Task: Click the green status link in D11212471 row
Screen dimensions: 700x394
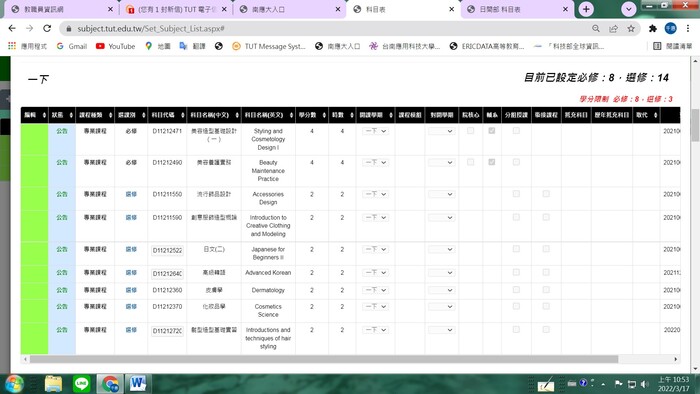Action: point(62,131)
